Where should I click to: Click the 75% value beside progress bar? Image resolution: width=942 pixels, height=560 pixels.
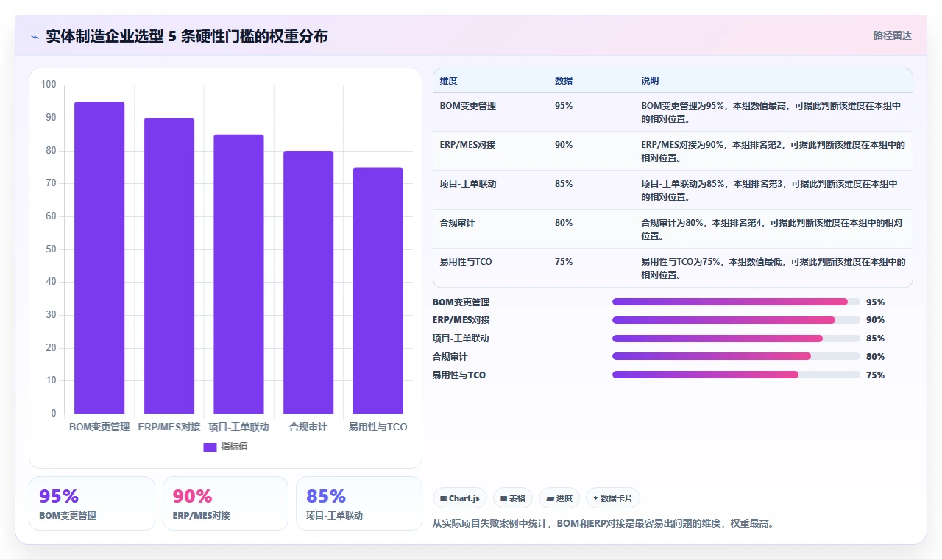[875, 375]
